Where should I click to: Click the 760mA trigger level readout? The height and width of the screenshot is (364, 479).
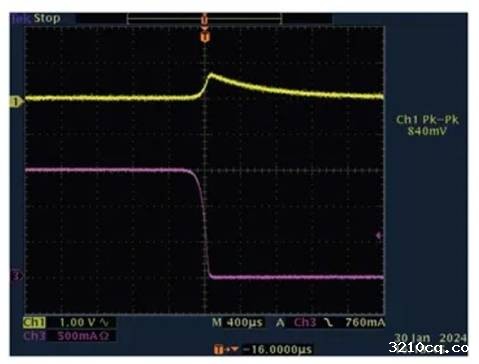click(x=365, y=322)
